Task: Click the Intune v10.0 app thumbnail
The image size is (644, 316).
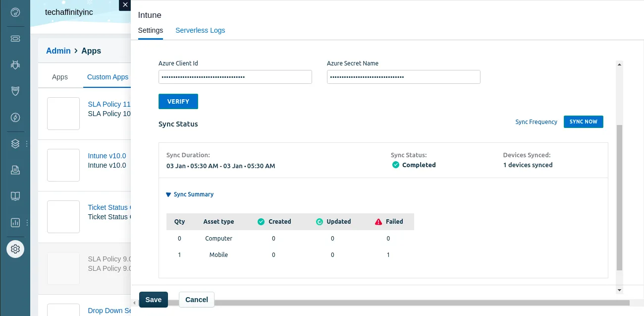Action: (63, 165)
